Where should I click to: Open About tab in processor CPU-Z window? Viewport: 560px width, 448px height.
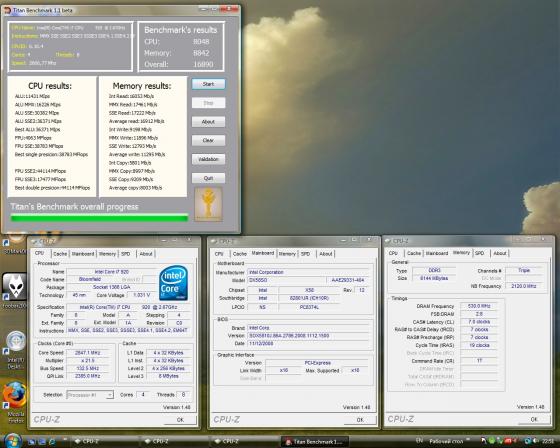pyautogui.click(x=146, y=254)
